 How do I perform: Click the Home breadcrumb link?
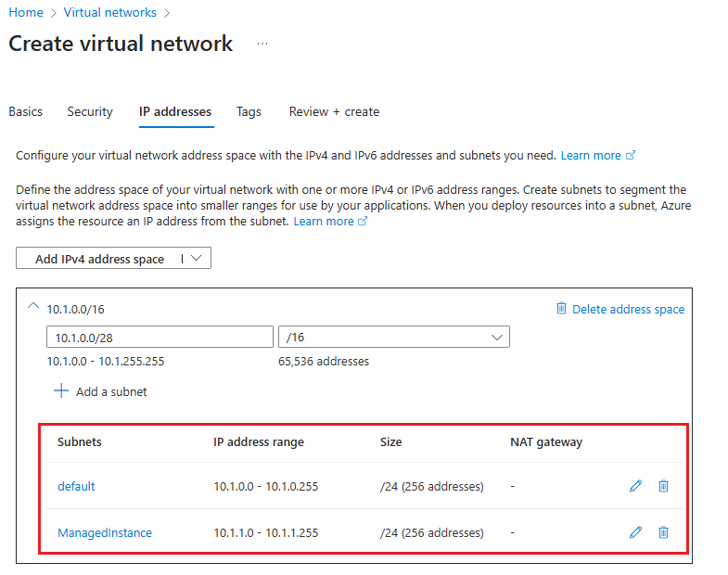(x=26, y=12)
